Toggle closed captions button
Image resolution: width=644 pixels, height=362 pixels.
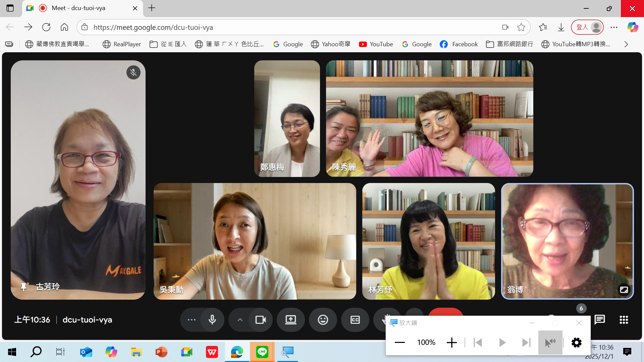click(x=355, y=320)
